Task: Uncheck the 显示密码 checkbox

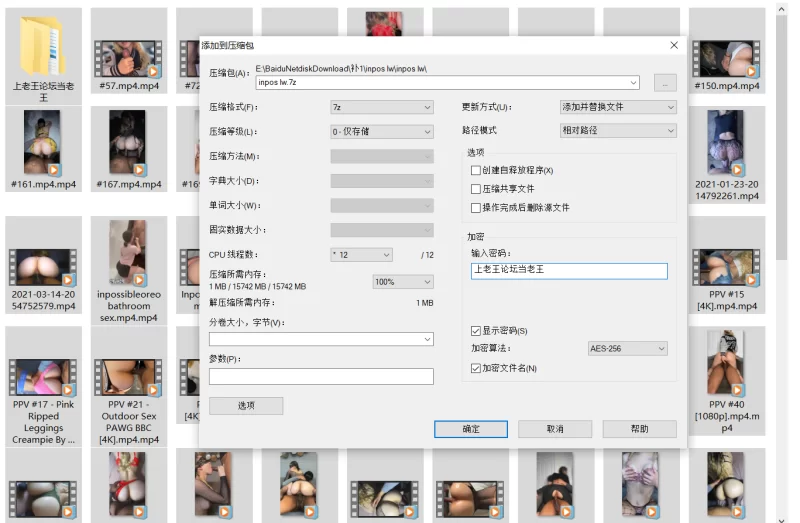Action: (x=476, y=330)
